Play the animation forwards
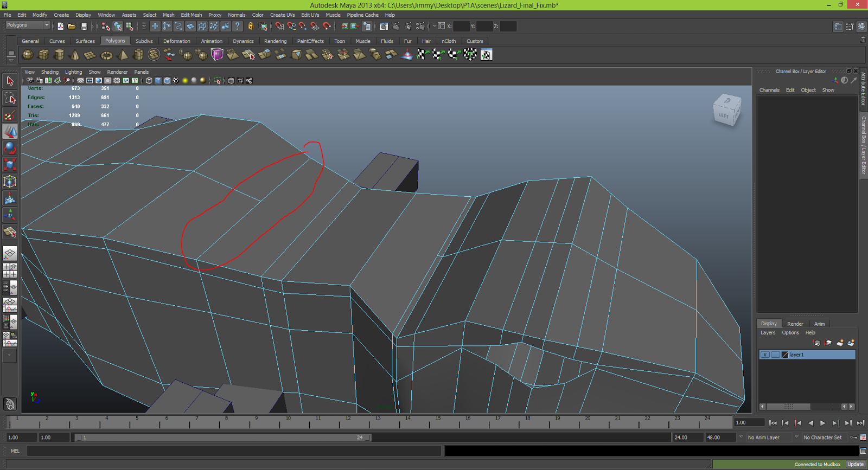This screenshot has height=470, width=868. pyautogui.click(x=823, y=423)
